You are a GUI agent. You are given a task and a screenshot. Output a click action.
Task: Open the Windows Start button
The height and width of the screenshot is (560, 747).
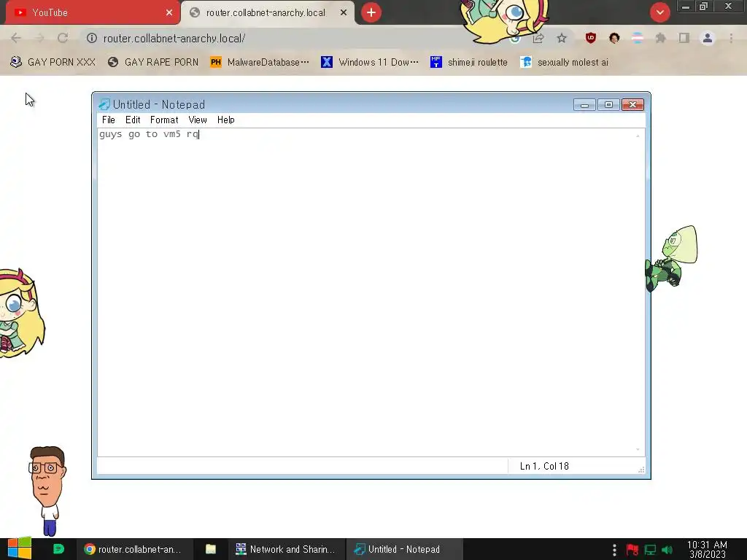(x=20, y=549)
